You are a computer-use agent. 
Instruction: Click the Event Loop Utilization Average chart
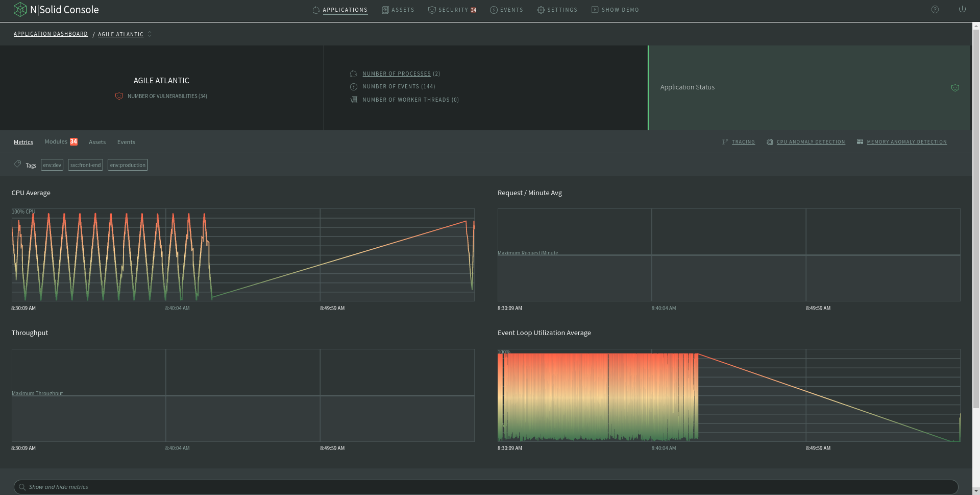click(729, 395)
